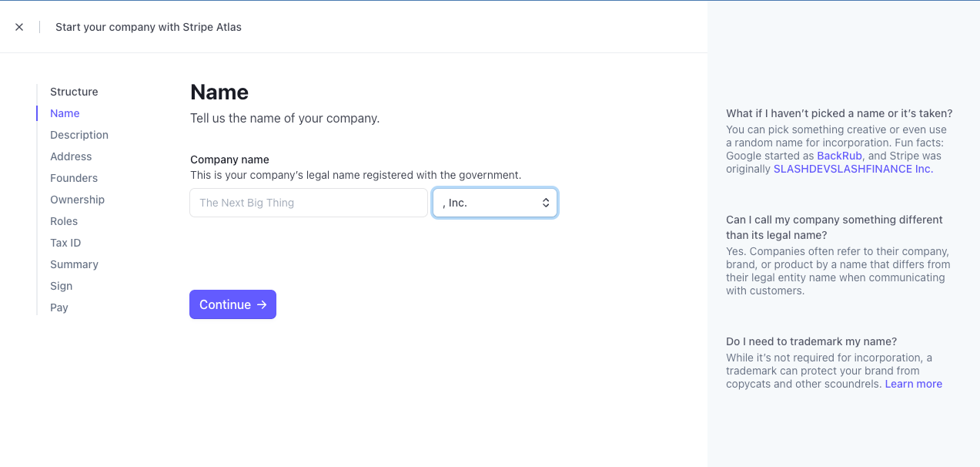980x467 pixels.
Task: Click the dropdown chevron arrows icon
Action: tap(546, 203)
